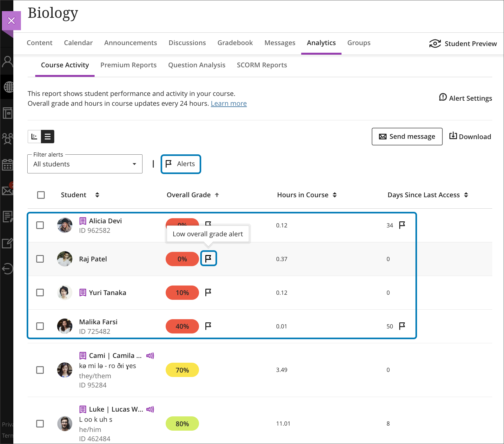Check the box for Raj Patel

(x=40, y=259)
